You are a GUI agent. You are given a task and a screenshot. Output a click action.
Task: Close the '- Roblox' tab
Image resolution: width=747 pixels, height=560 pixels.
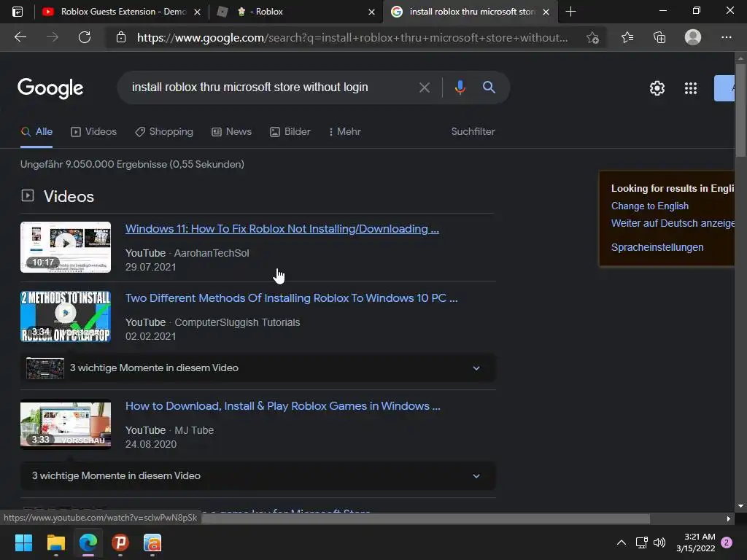[371, 12]
